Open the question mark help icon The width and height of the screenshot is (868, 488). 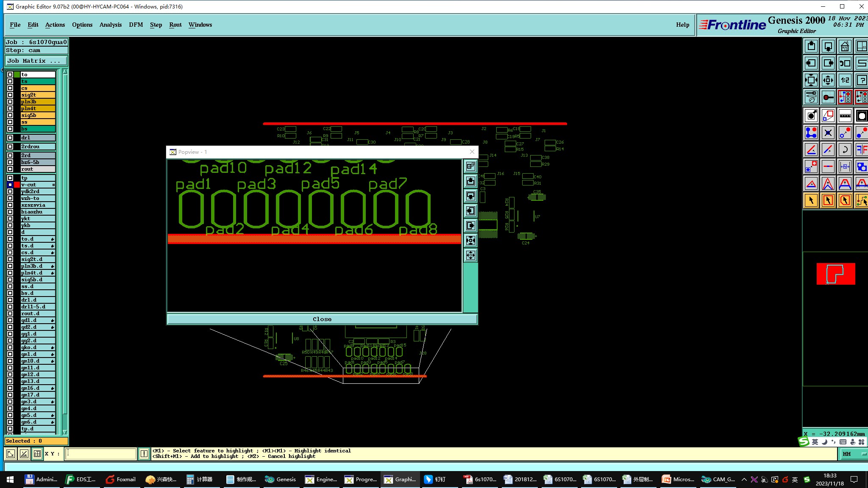861,80
